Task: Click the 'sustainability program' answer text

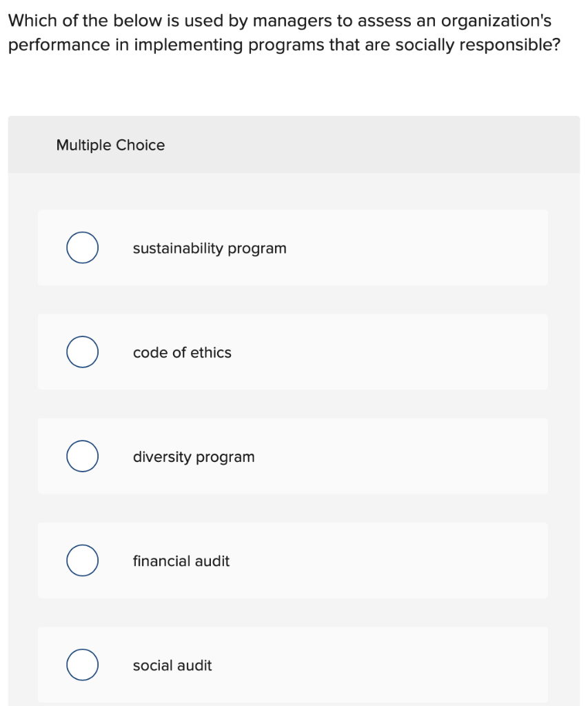Action: click(210, 248)
